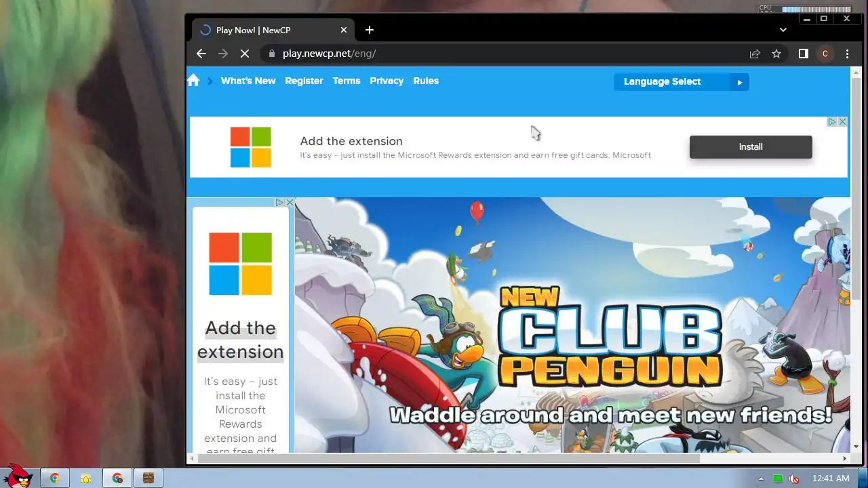Go back with the browser back arrow

tap(201, 54)
